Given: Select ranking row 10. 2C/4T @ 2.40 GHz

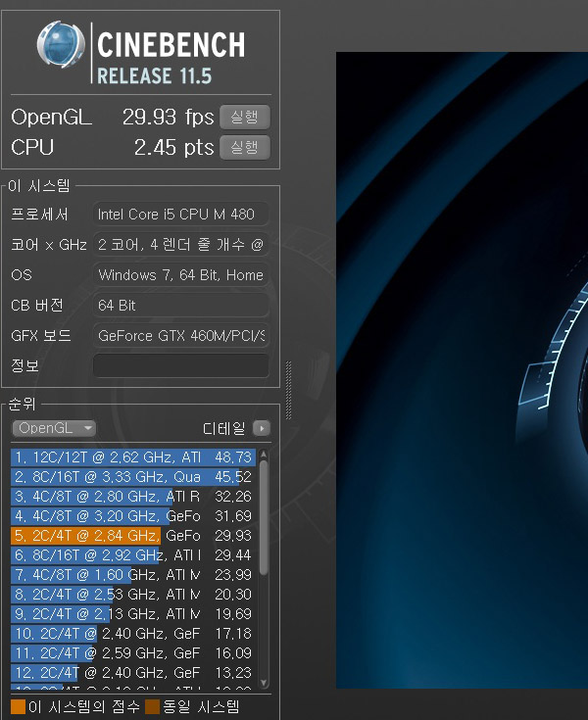Looking at the screenshot, I should coord(133,634).
